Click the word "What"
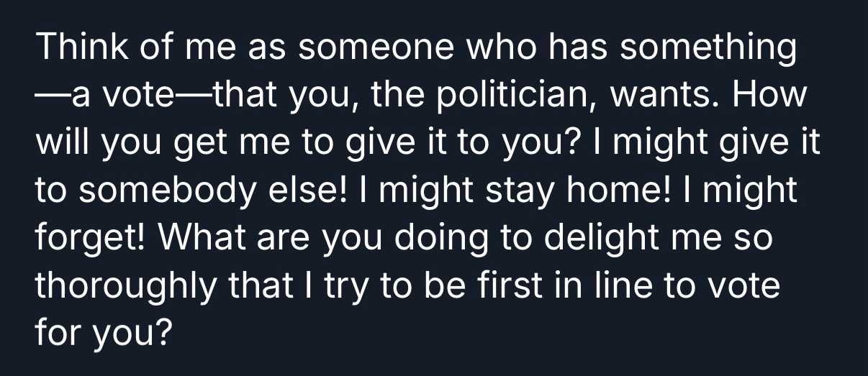The height and width of the screenshot is (376, 868). [x=191, y=239]
